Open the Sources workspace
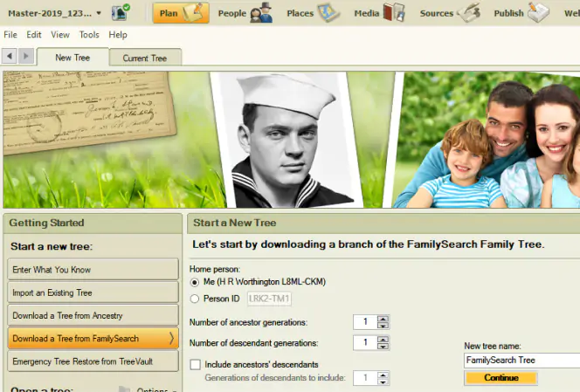580x392 pixels. (x=450, y=13)
